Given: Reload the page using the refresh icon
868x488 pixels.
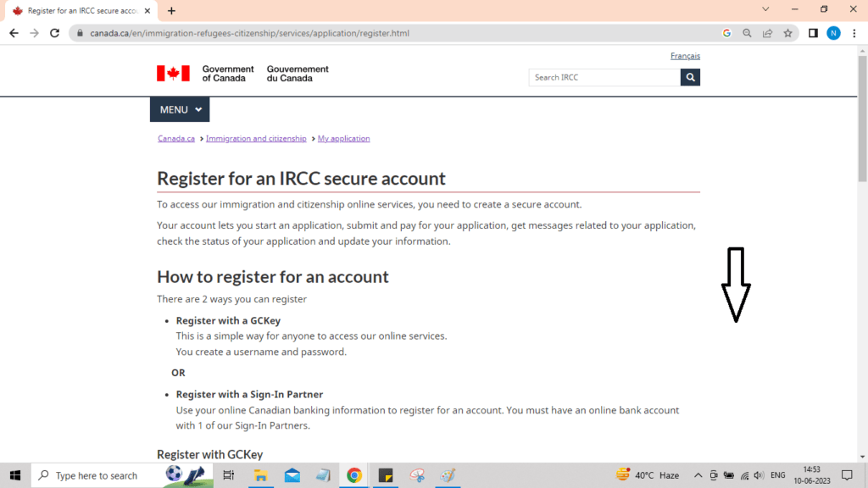Looking at the screenshot, I should [x=55, y=33].
